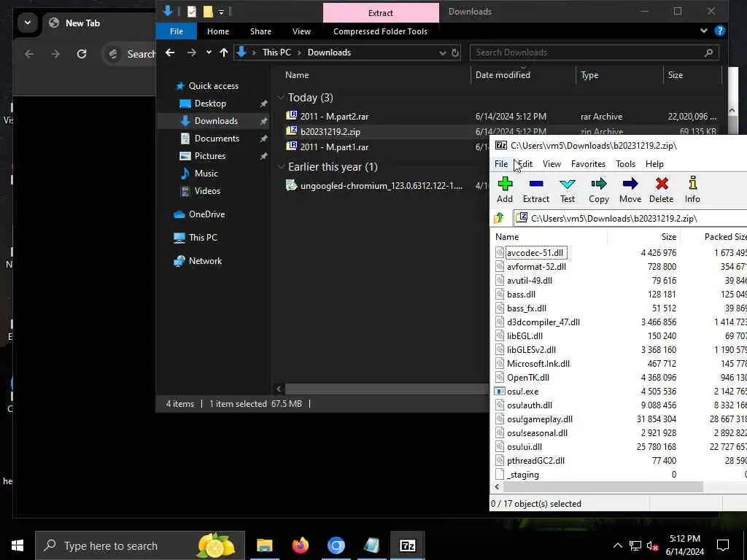Go back in Explorer navigation

170,52
